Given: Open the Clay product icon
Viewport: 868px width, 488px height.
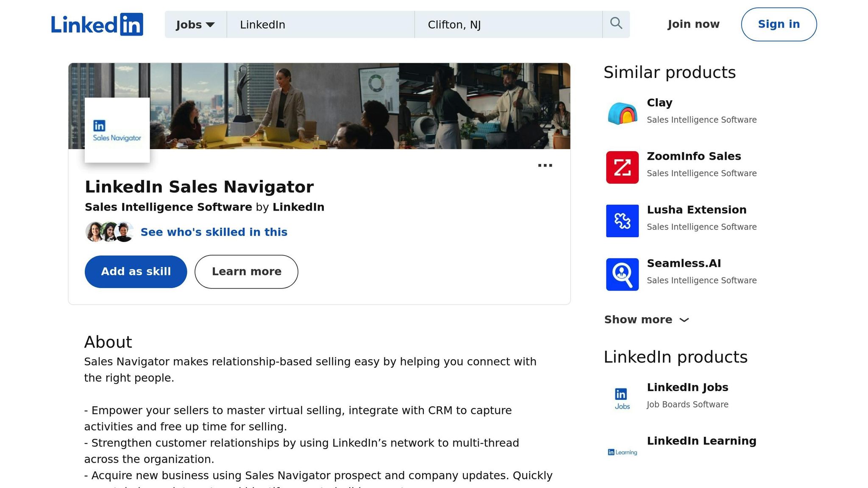Looking at the screenshot, I should (622, 113).
